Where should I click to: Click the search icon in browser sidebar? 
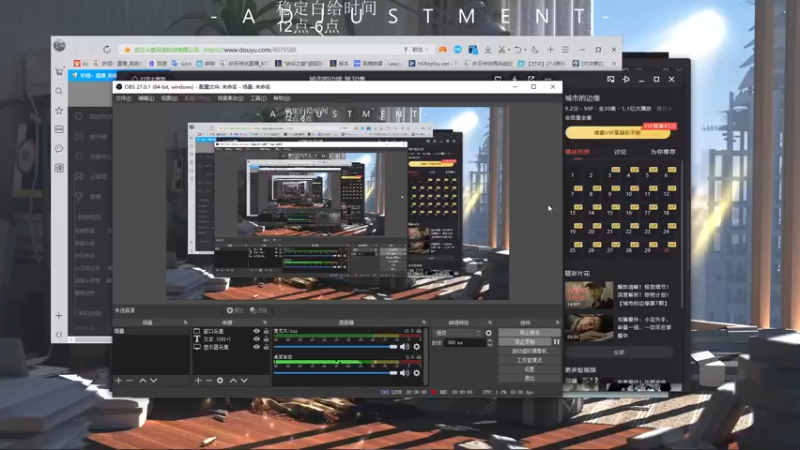[59, 91]
